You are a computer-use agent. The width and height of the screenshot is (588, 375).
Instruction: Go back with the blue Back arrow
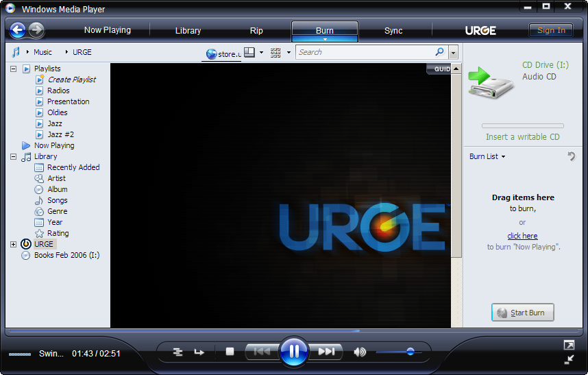(x=18, y=30)
